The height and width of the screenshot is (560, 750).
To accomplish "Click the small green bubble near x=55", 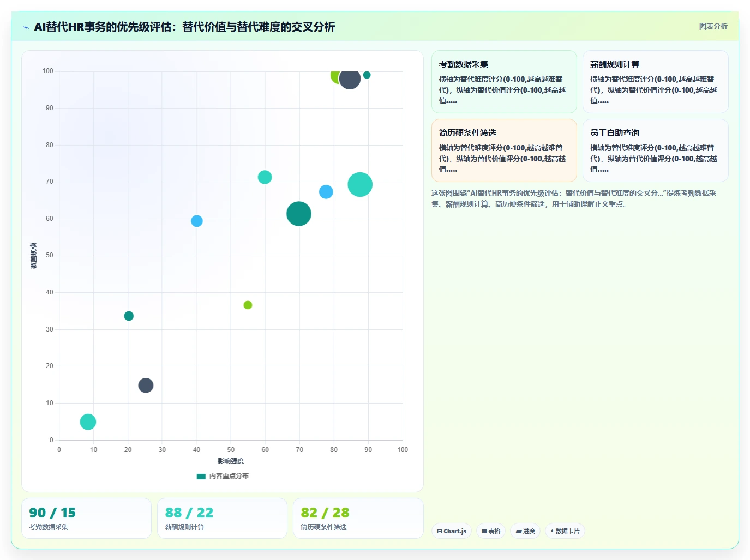I will pyautogui.click(x=248, y=305).
